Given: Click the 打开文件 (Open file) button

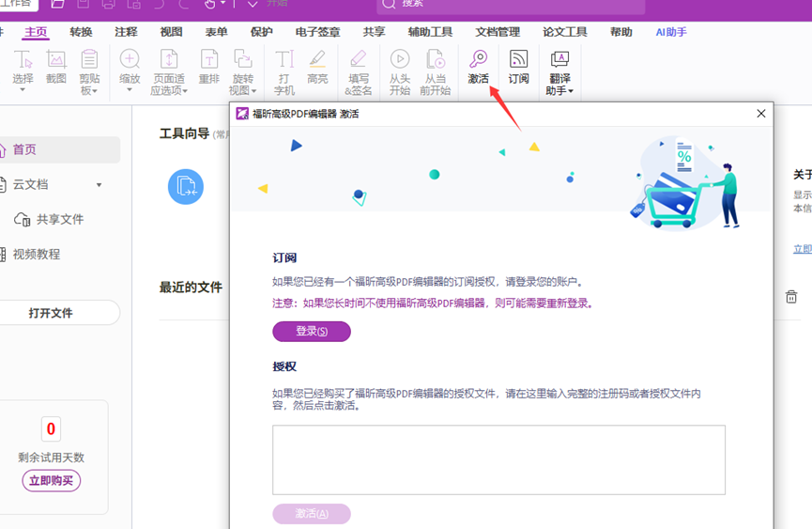Looking at the screenshot, I should click(51, 313).
